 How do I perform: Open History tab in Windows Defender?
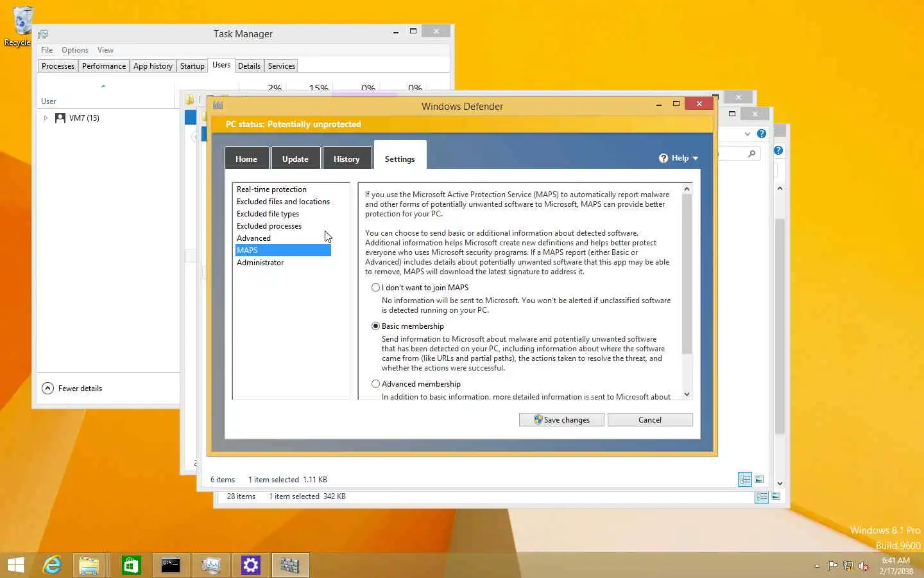point(346,159)
